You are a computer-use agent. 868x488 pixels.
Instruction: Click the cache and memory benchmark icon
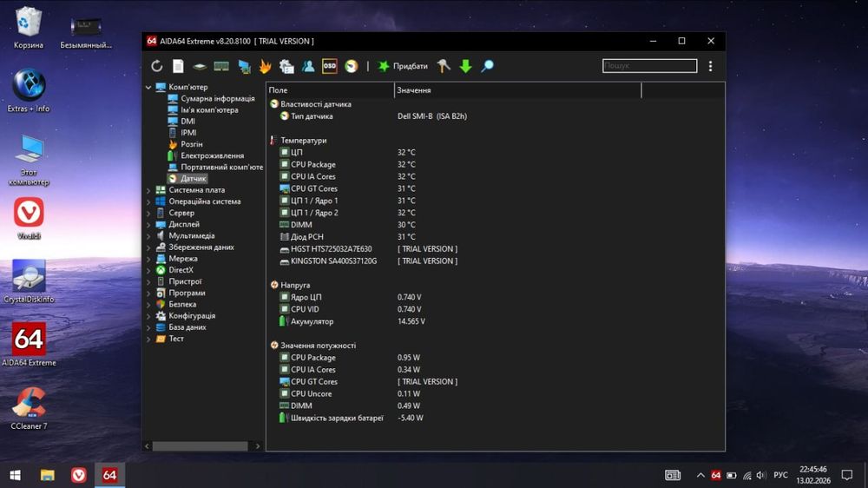point(286,67)
